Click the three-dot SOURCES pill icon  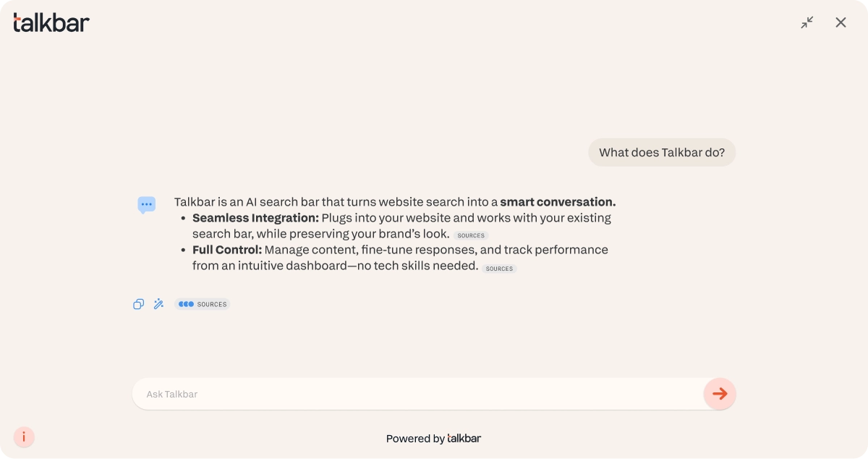pyautogui.click(x=186, y=304)
